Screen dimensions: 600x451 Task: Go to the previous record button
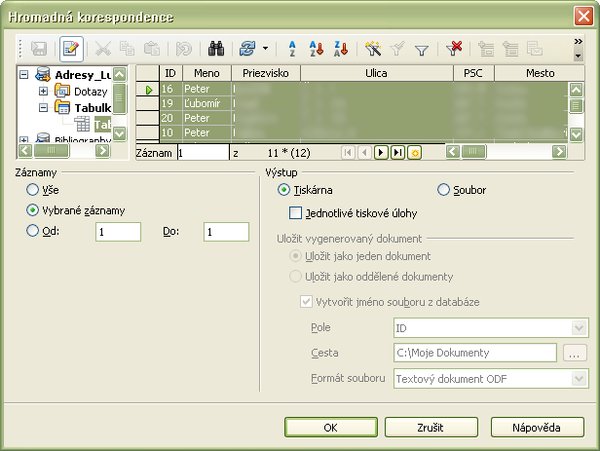(x=364, y=153)
